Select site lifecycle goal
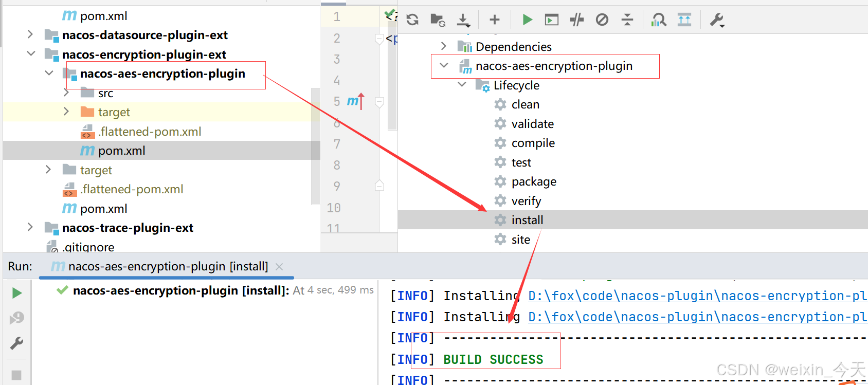The width and height of the screenshot is (868, 385). pos(520,240)
